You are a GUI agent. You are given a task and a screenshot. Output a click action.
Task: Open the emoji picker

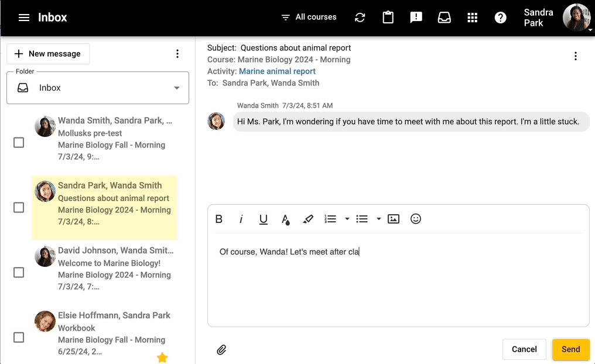coord(416,218)
